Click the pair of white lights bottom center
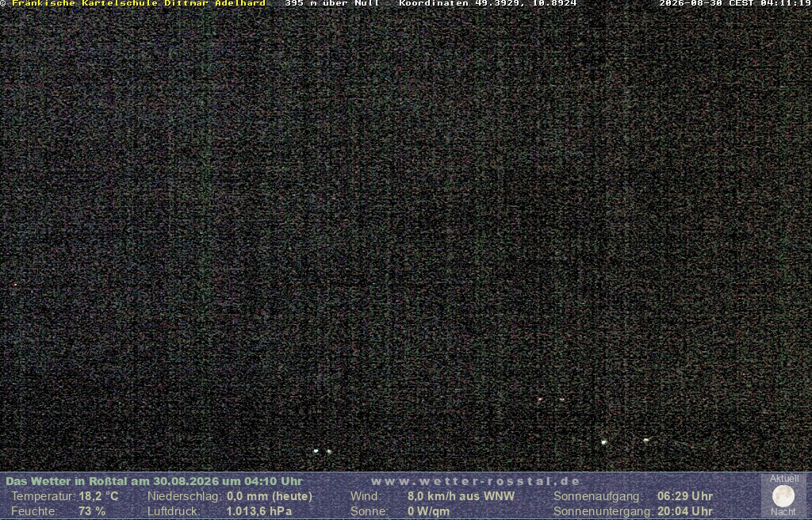Image resolution: width=812 pixels, height=520 pixels. 322,452
